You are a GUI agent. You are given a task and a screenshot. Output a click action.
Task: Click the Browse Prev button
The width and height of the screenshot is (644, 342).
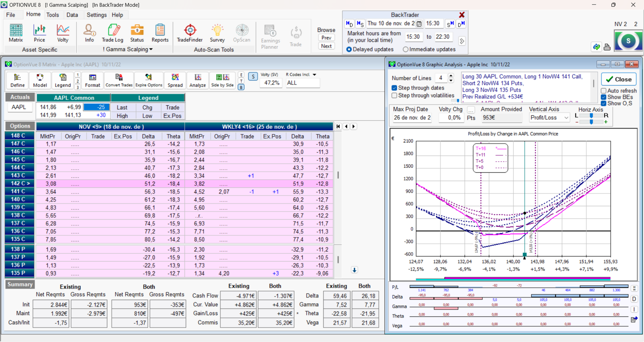326,38
